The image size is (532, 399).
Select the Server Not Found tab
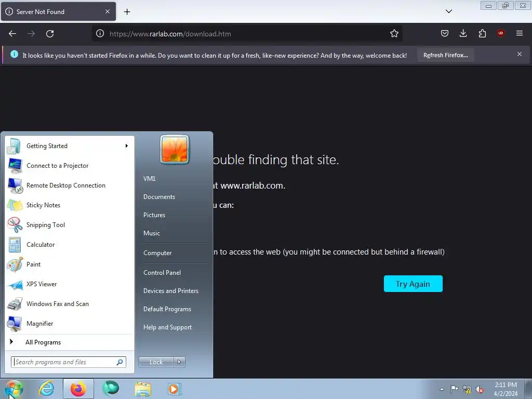click(x=58, y=11)
